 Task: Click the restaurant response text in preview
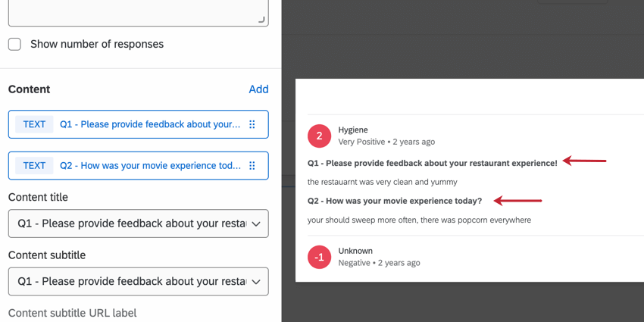pyautogui.click(x=382, y=182)
